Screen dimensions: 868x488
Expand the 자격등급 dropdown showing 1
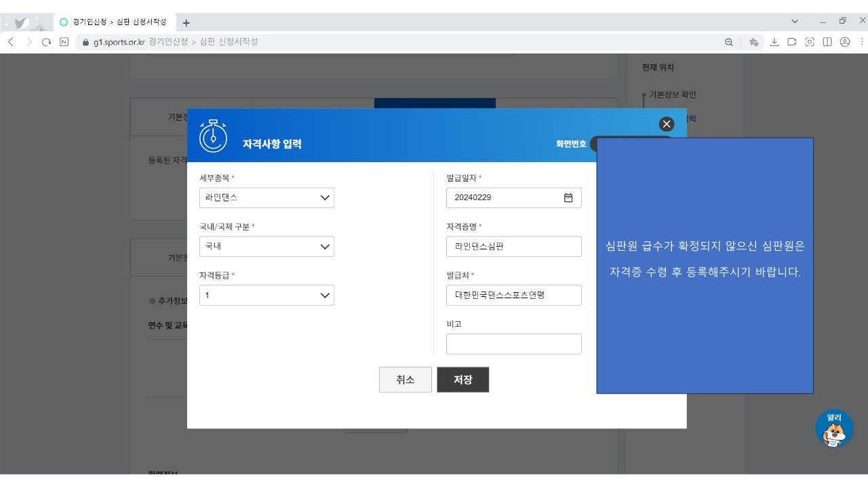pos(267,296)
